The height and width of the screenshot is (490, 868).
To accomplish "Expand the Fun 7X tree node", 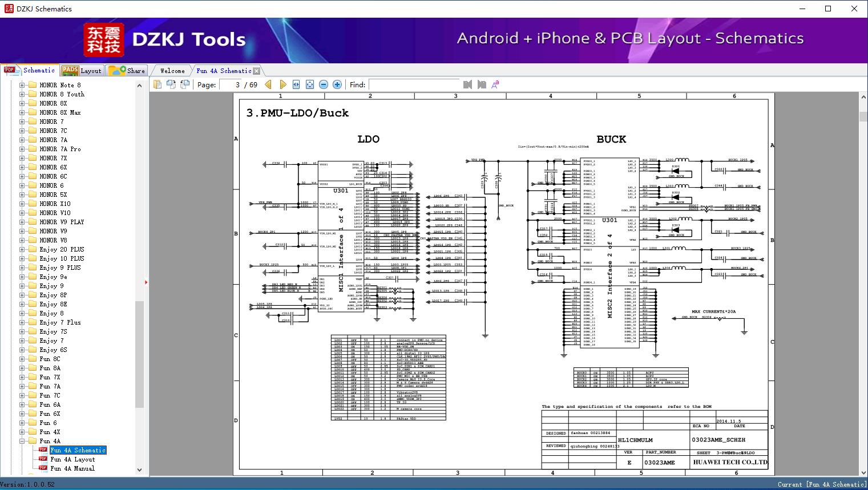I will [x=22, y=377].
